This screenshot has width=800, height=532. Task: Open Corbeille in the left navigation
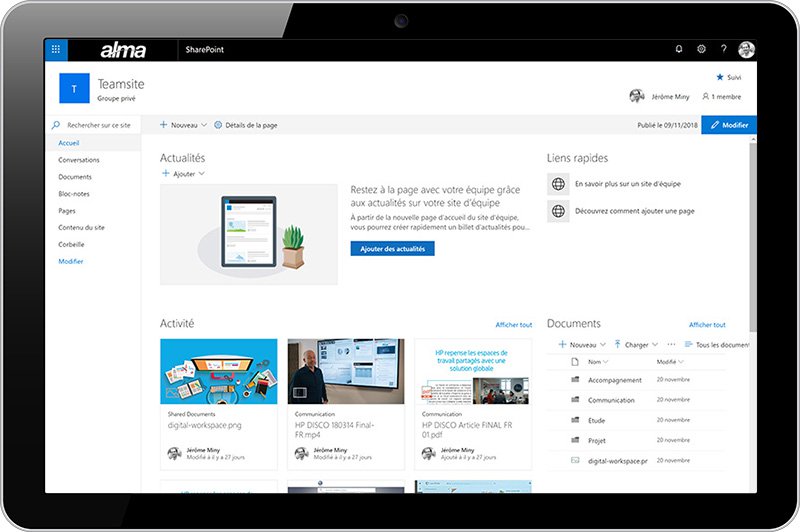click(71, 244)
